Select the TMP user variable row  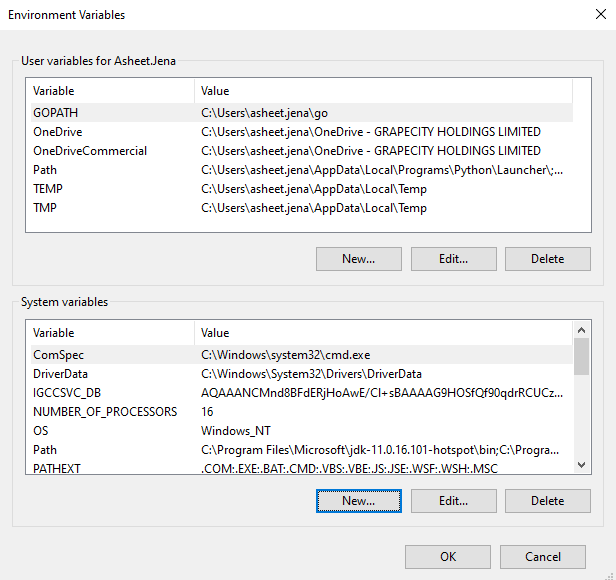pos(46,208)
